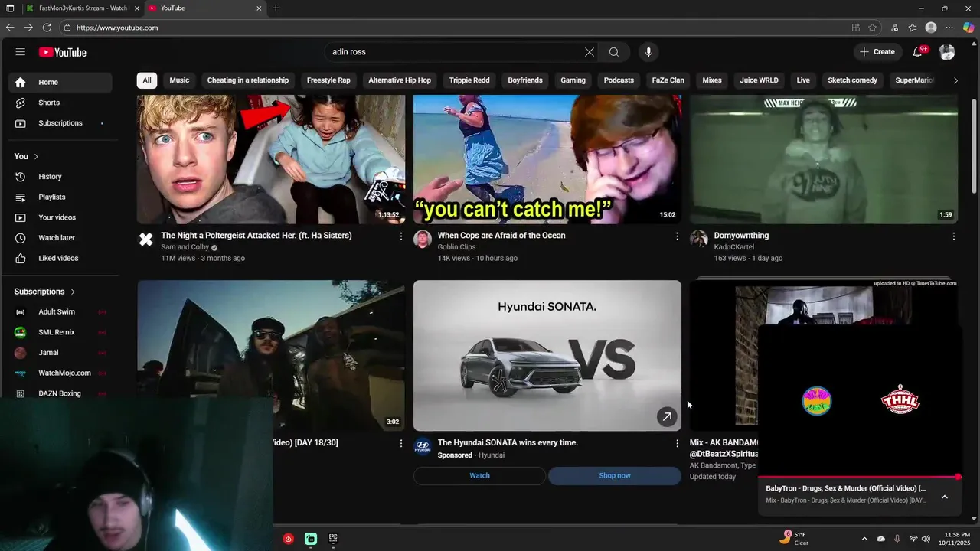980x551 pixels.
Task: Open options for the Hyundai SONATA ad
Action: 677,443
